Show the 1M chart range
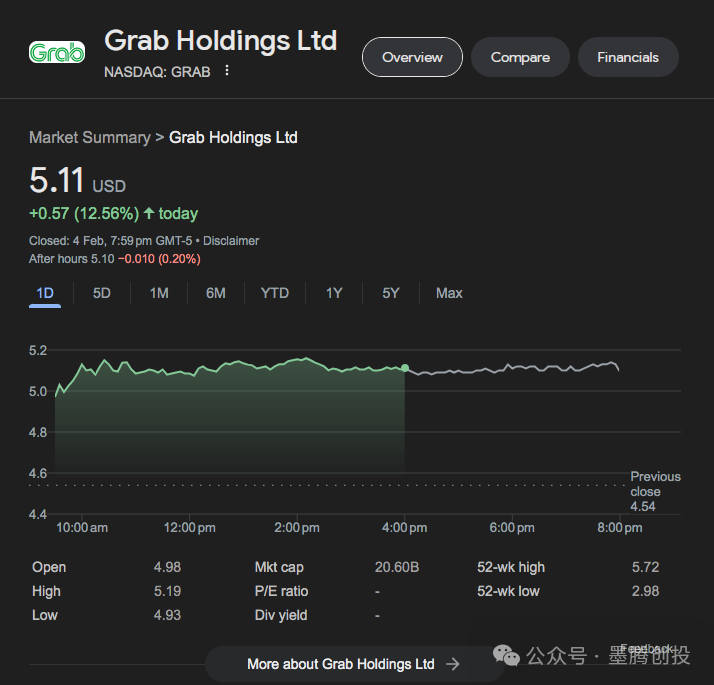Screen dimensions: 714x685 [x=159, y=293]
